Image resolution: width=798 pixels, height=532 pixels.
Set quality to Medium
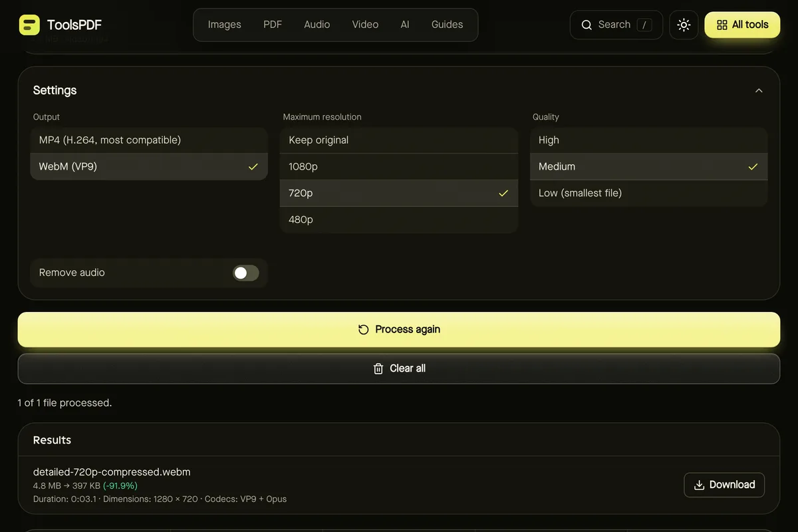pyautogui.click(x=649, y=167)
